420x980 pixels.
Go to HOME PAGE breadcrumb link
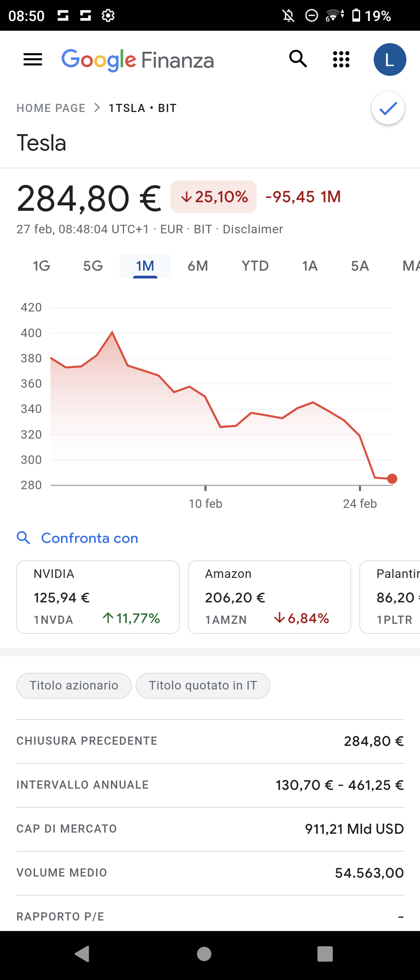click(51, 108)
